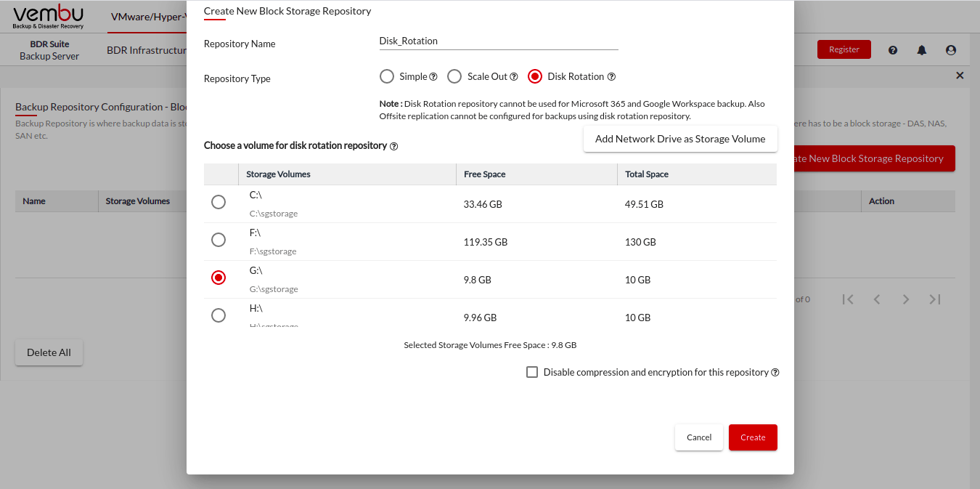Screen dimensions: 980x489
Task: Open the BDR Infrastructure menu
Action: tap(147, 50)
